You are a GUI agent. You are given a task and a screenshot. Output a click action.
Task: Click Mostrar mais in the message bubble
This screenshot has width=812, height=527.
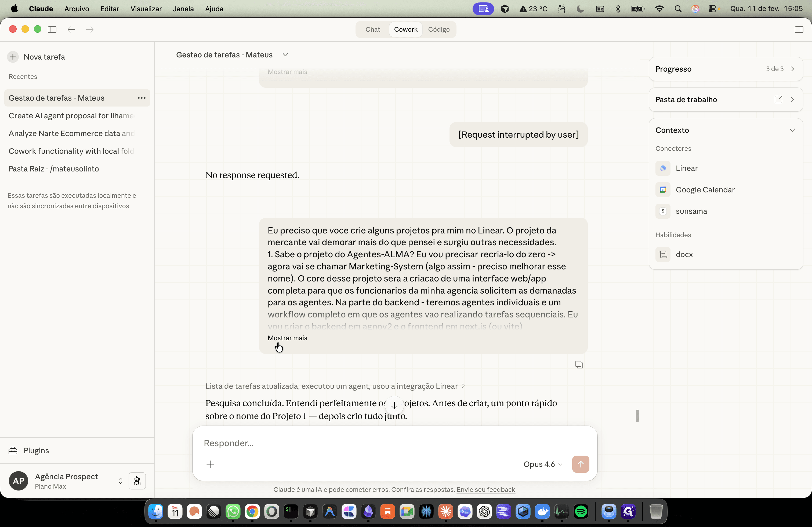(x=287, y=338)
